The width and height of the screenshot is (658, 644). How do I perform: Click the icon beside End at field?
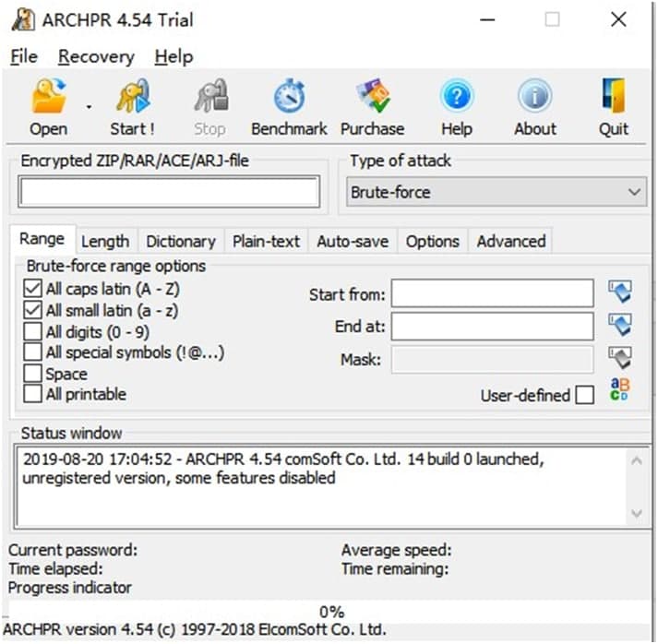[x=620, y=325]
